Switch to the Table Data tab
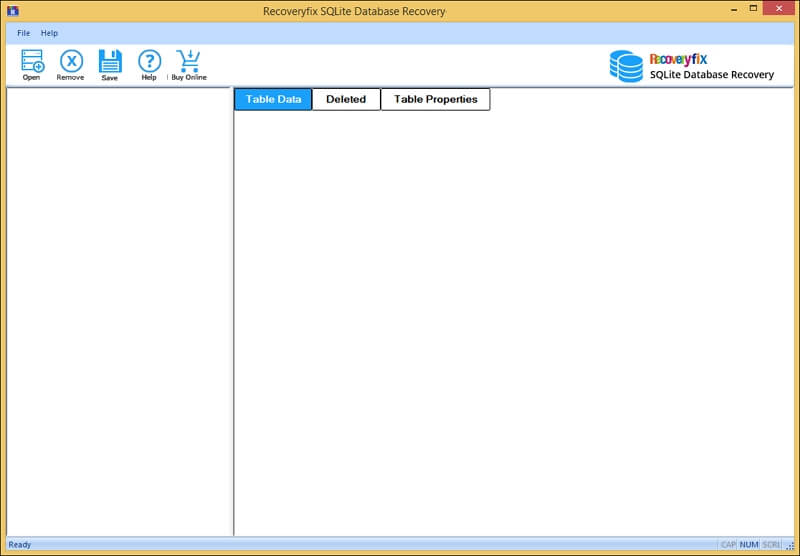 tap(273, 99)
